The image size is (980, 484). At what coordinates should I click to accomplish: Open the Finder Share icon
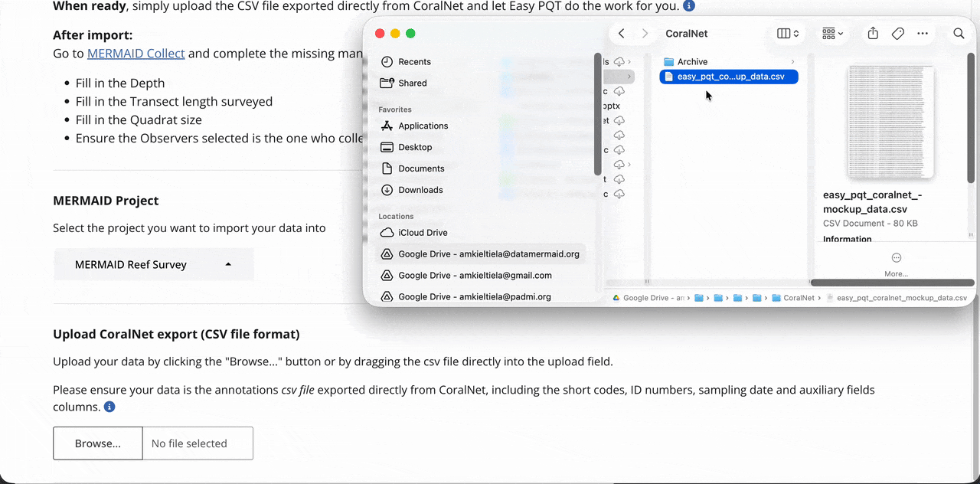pyautogui.click(x=873, y=34)
